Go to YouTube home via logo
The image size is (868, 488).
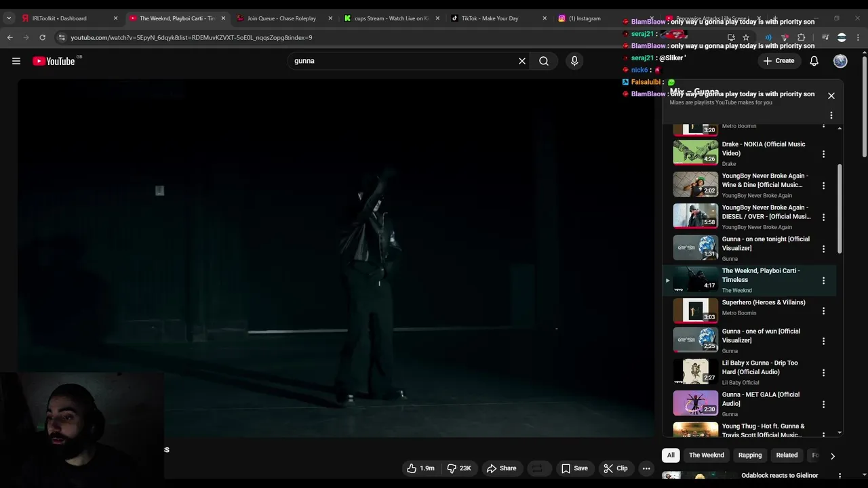(x=54, y=61)
